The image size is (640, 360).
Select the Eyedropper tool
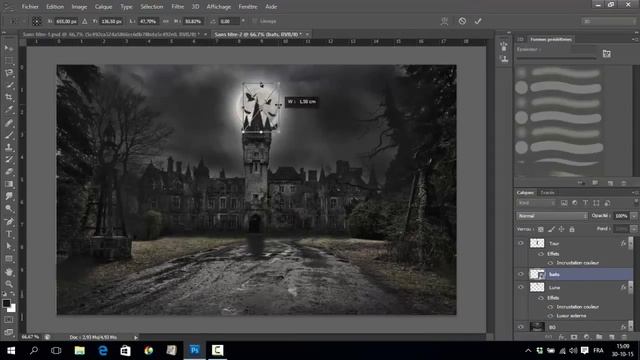(x=9, y=110)
